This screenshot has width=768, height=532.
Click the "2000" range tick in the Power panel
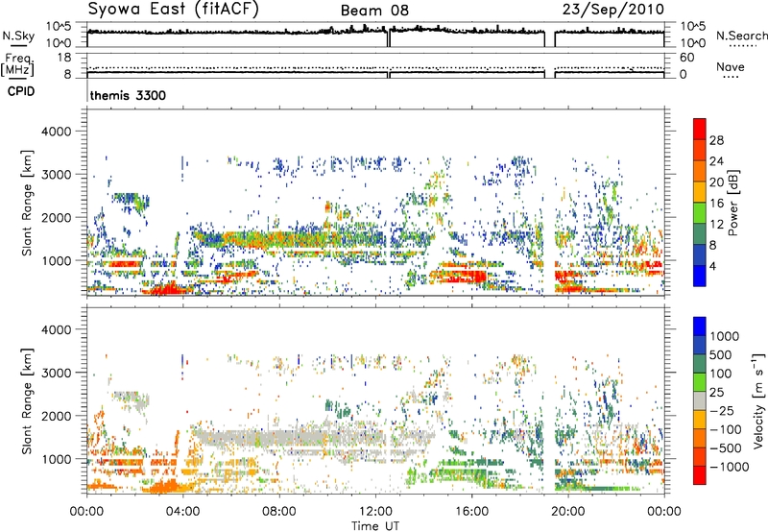click(57, 217)
